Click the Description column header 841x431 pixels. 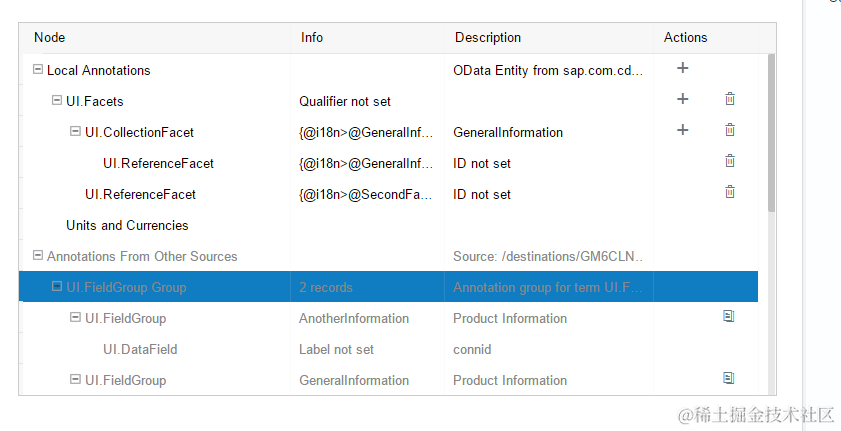[x=488, y=38]
